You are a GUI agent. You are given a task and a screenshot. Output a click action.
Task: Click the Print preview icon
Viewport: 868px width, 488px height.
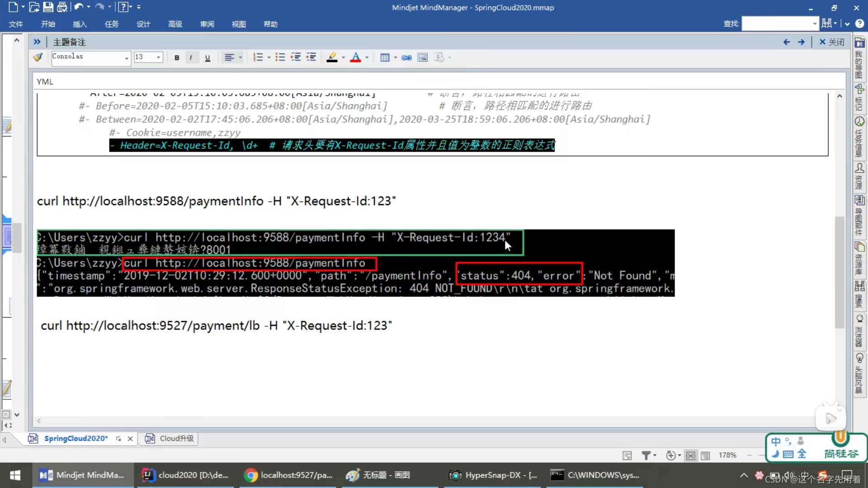pos(62,7)
